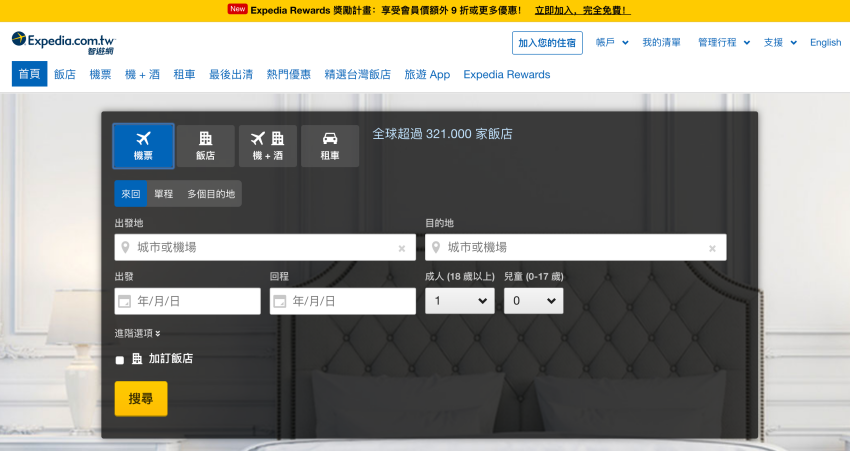This screenshot has width=850, height=451.
Task: Click the Expedia.com.tw logo
Action: pyautogui.click(x=63, y=43)
